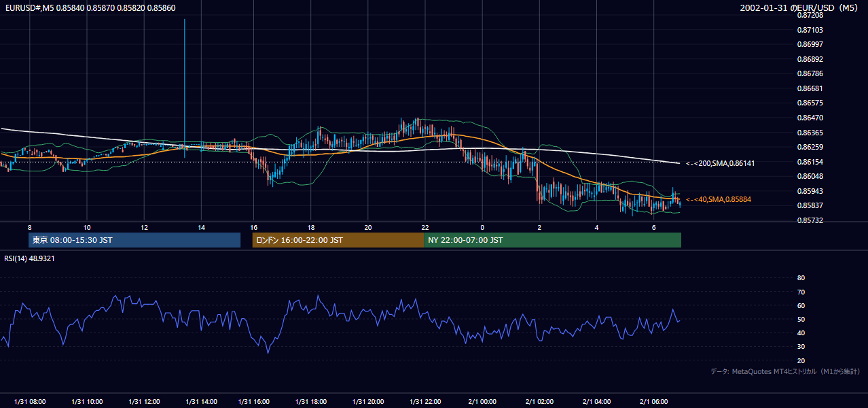Click the NY 22:00-07:00 JST session bar

(x=552, y=240)
